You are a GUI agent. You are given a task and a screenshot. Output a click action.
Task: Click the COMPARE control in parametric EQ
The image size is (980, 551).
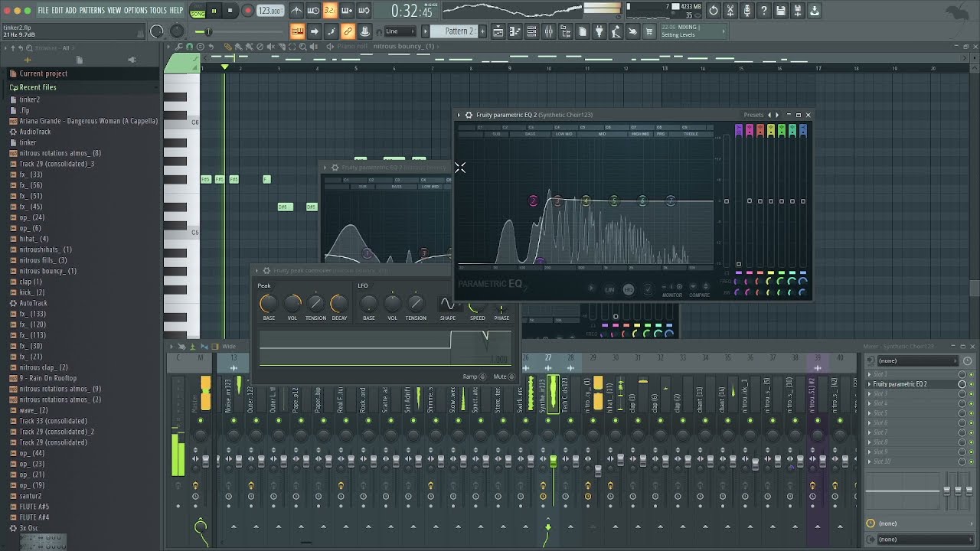point(699,295)
